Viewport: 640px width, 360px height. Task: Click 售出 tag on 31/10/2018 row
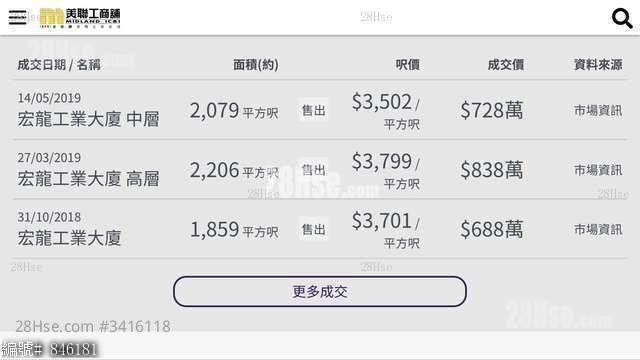tap(313, 229)
